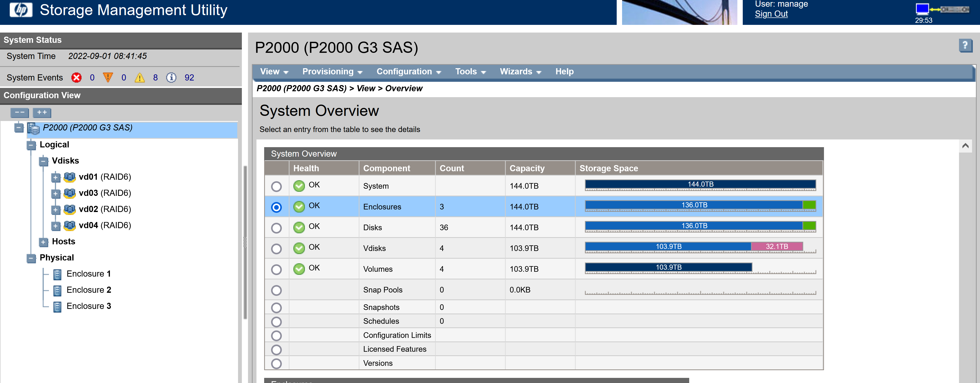
Task: Select Enclosure 2 in the tree
Action: pos(89,290)
